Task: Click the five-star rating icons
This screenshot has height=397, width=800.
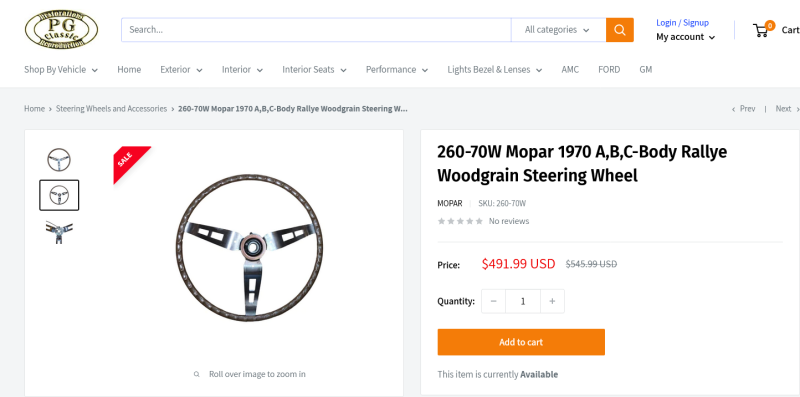Action: pyautogui.click(x=460, y=221)
